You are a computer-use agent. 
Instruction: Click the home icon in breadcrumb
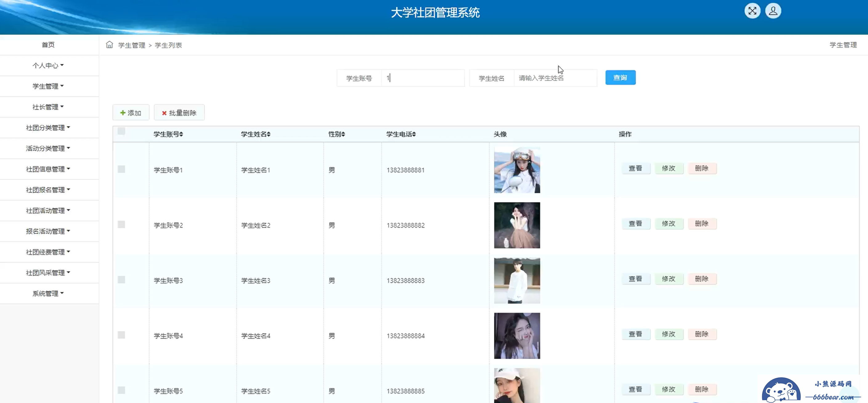coord(109,44)
